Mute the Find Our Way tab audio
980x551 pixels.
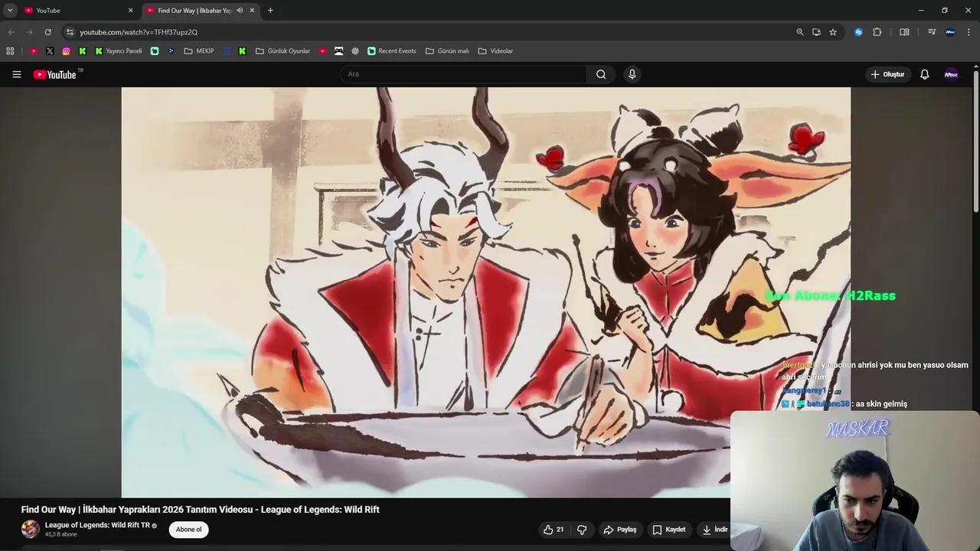point(240,11)
